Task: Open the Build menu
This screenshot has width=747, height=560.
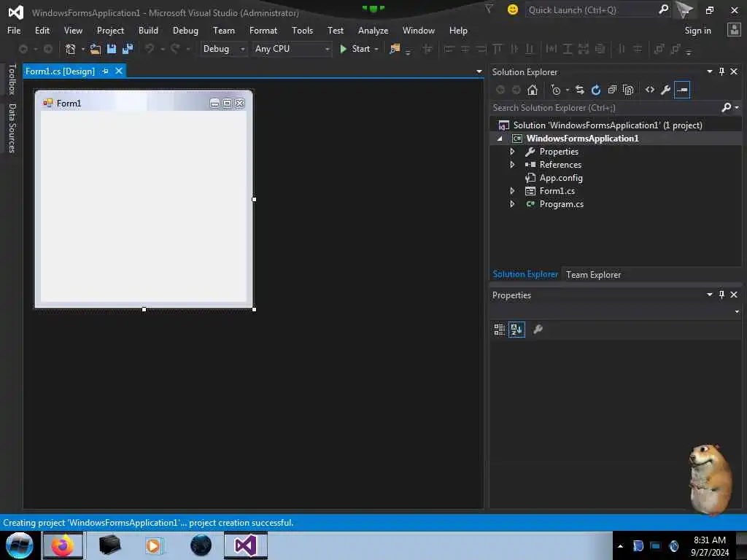Action: point(148,31)
